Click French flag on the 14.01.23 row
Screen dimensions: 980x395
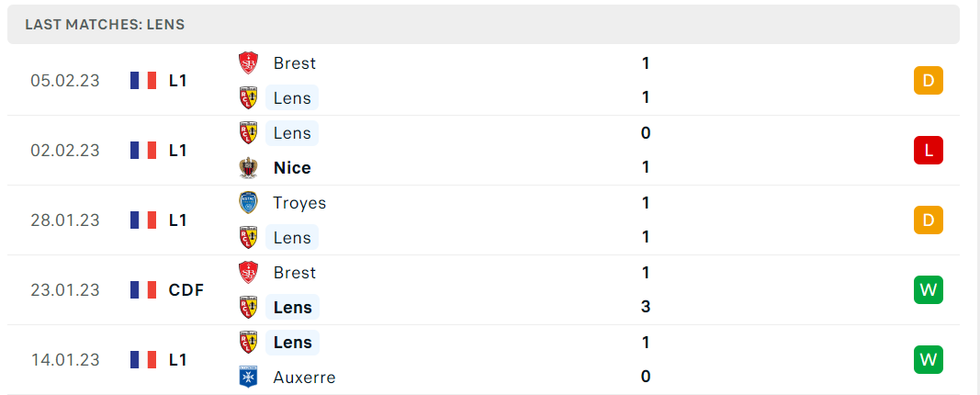point(143,359)
